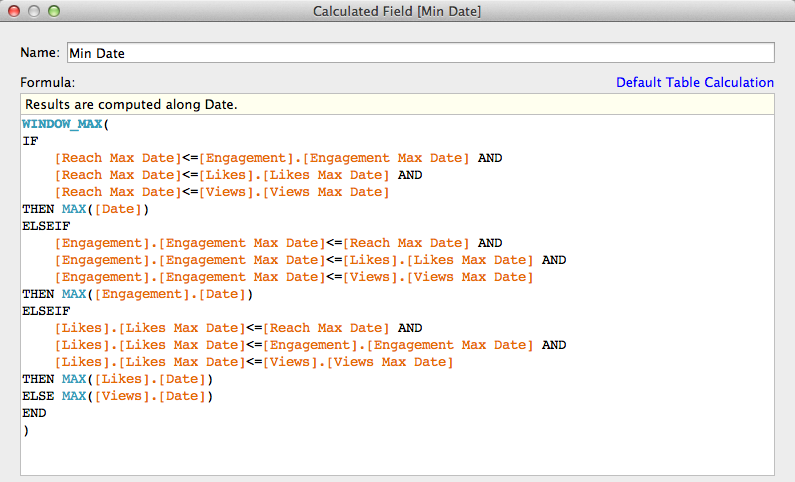Click the window title 'Calculated Field [Min Date]'
The height and width of the screenshot is (482, 795).
397,11
